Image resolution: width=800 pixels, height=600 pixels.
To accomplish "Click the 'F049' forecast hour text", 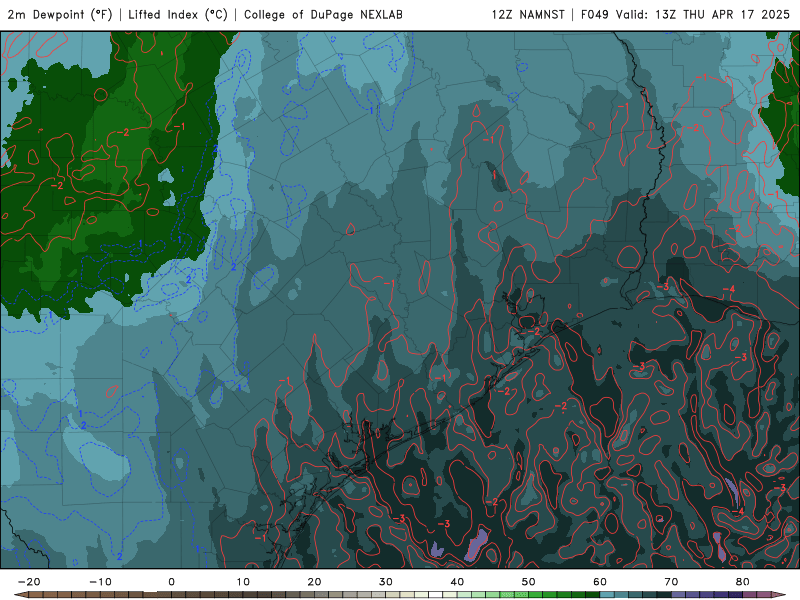I will pos(595,15).
